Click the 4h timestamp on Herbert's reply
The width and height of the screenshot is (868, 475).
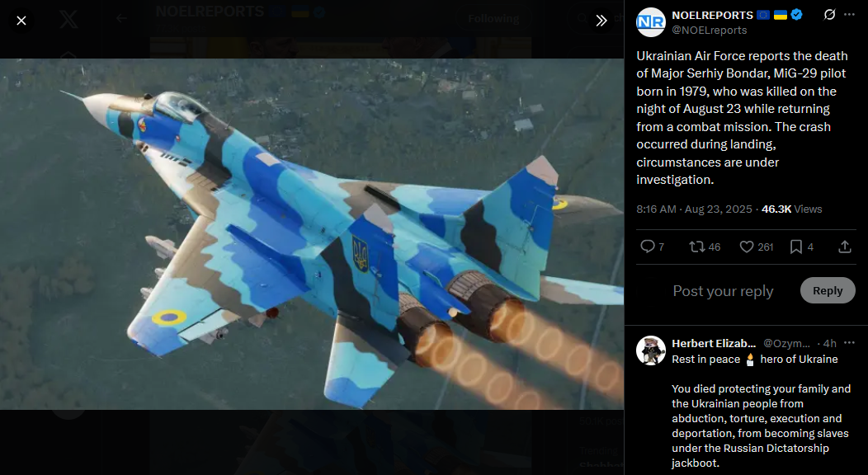pos(830,343)
